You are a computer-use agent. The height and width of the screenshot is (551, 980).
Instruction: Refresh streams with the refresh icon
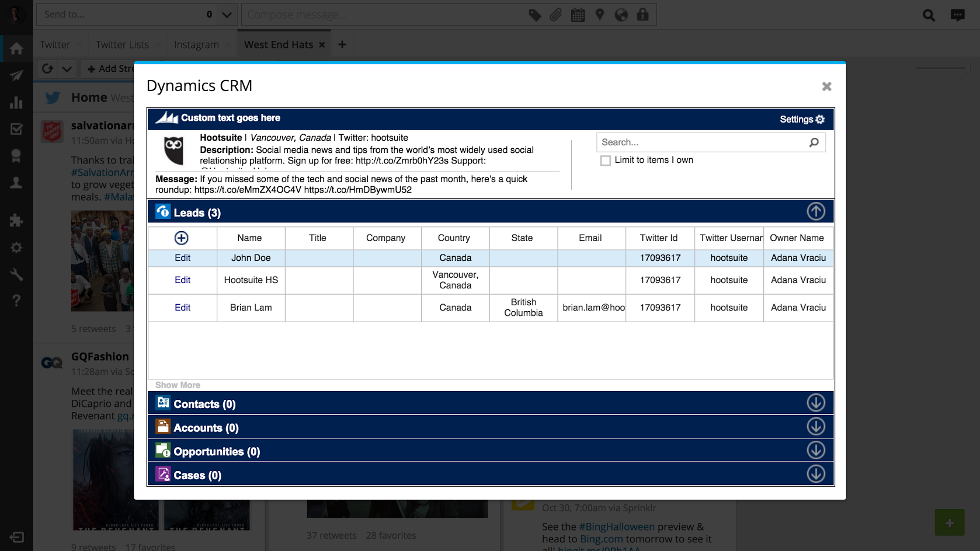pos(47,69)
